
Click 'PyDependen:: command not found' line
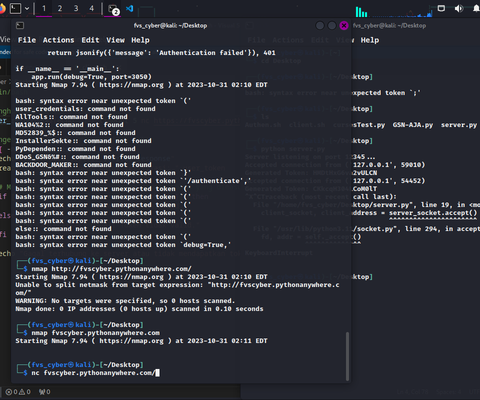[x=75, y=149]
